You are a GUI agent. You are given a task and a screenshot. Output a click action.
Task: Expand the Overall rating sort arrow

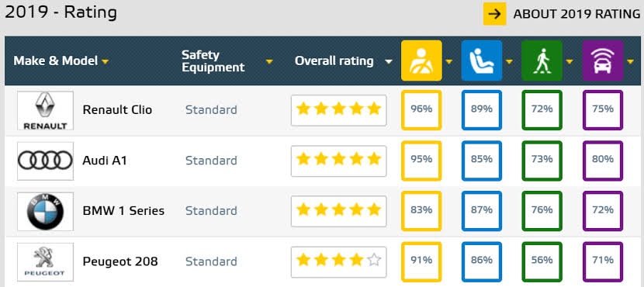[x=388, y=61]
